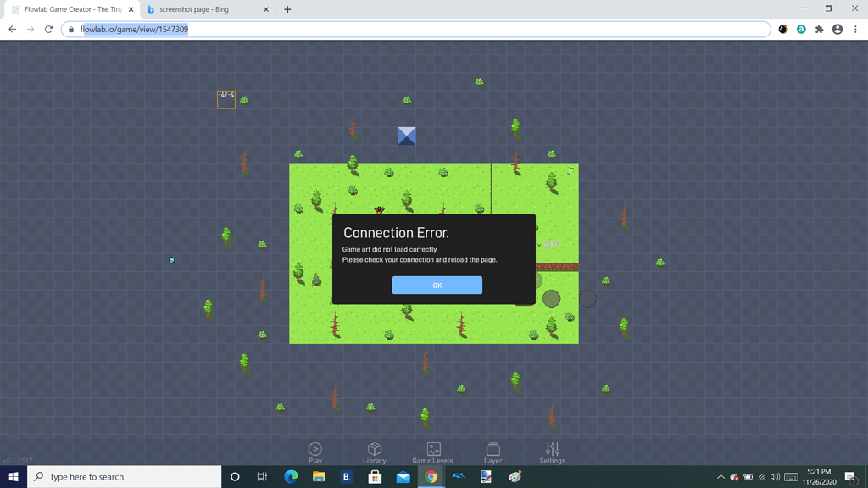Navigate back with the browser back arrow
This screenshot has height=488, width=868.
12,28
